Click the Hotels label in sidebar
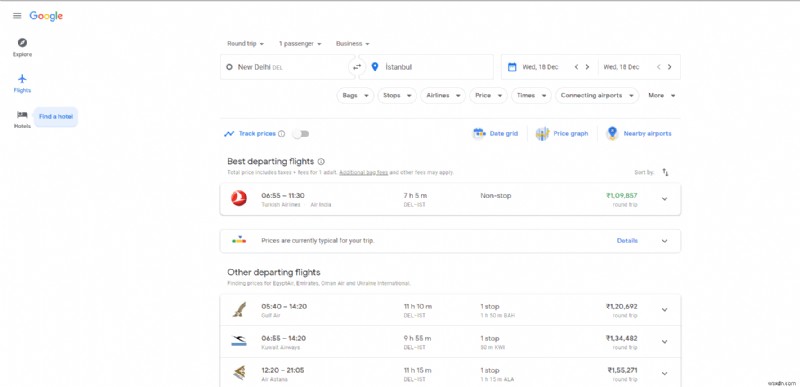Screen dimensions: 800x387 tap(22, 126)
